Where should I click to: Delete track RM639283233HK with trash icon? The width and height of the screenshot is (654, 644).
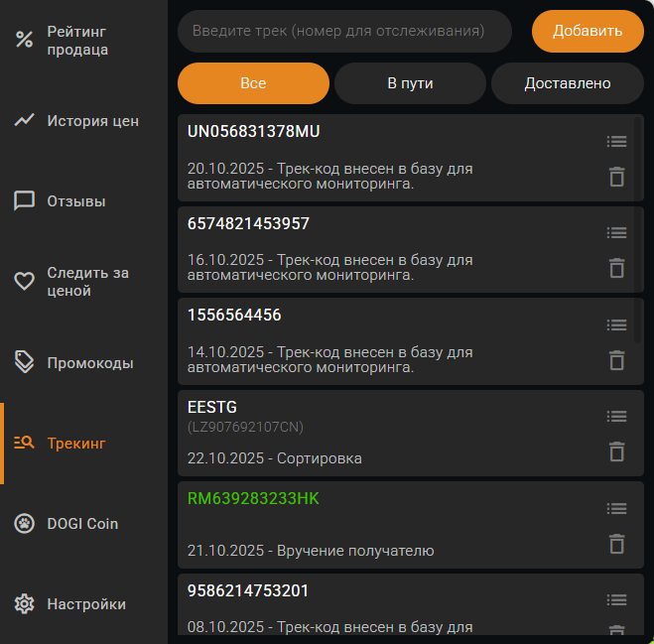click(617, 544)
